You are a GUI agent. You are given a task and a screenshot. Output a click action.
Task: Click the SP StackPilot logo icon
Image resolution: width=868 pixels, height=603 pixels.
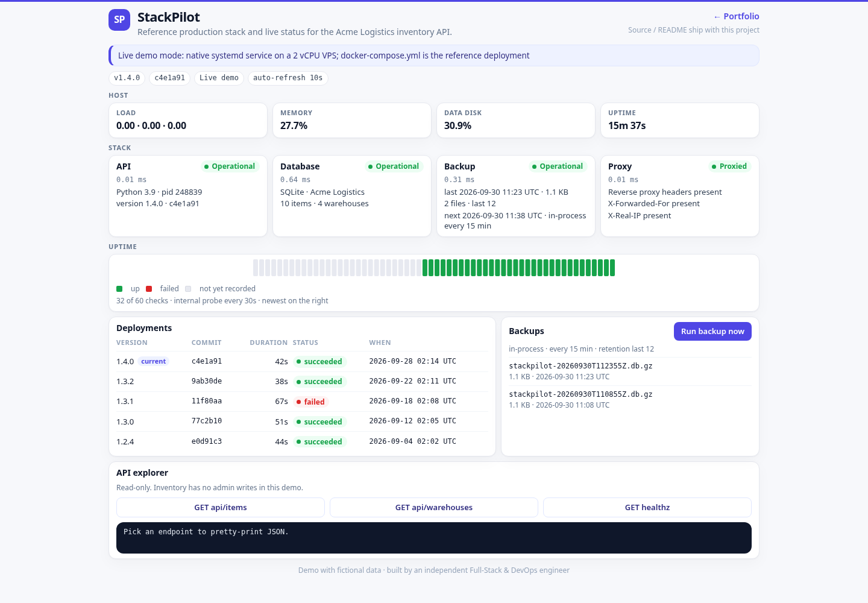point(119,20)
